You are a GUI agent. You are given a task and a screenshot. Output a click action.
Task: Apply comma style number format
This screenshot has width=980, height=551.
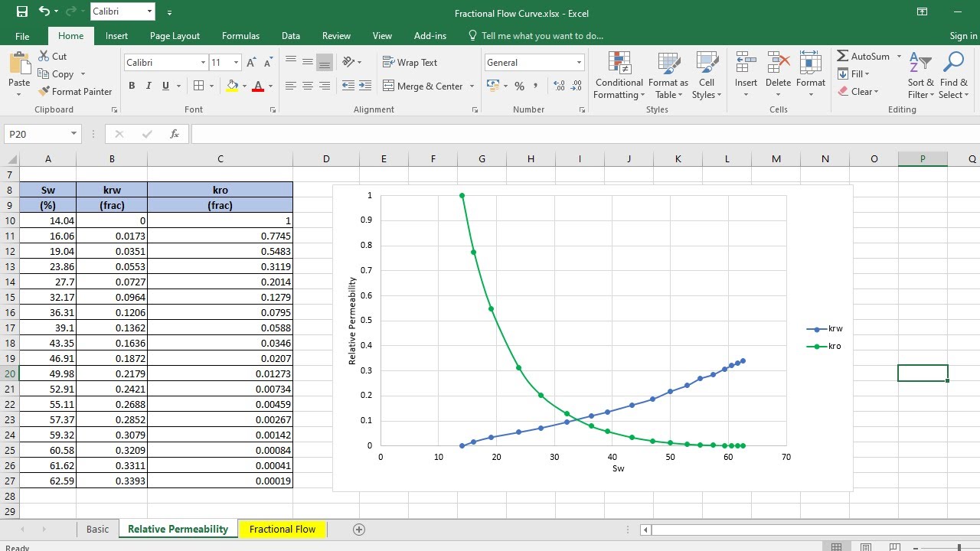coord(536,86)
